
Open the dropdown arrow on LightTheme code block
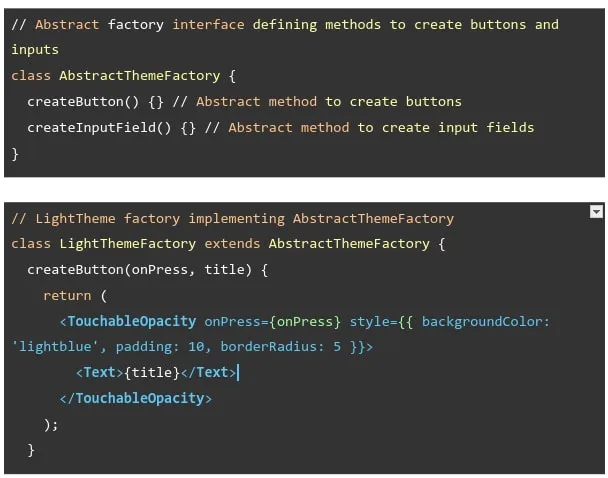[596, 211]
